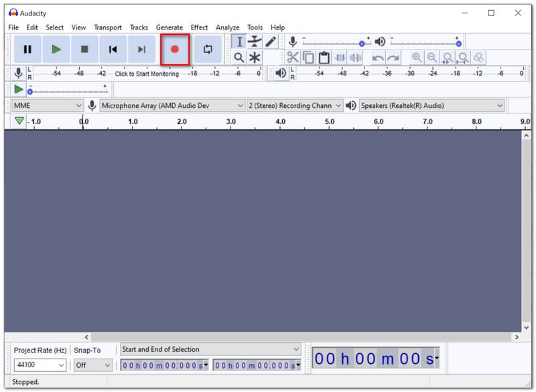Open the Effect menu
536x392 pixels.
pyautogui.click(x=199, y=27)
